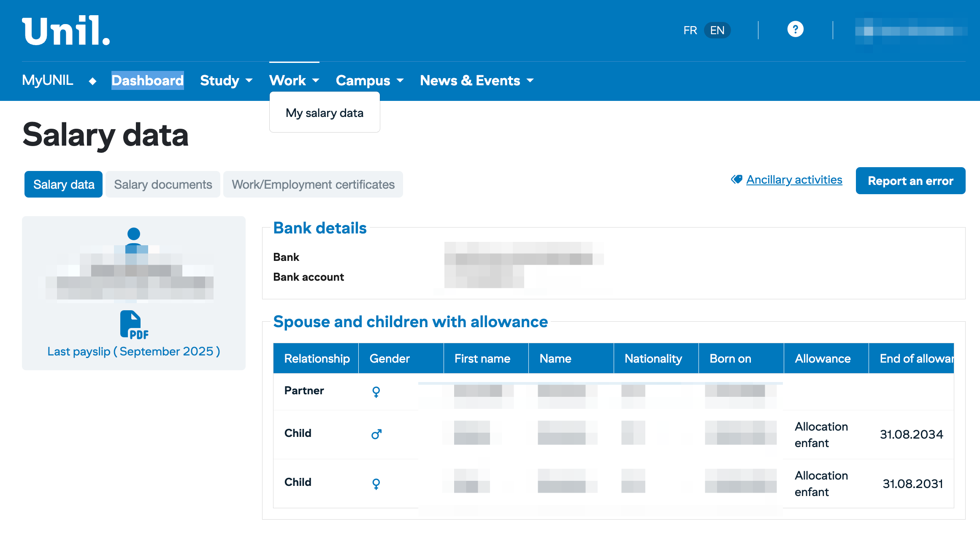Expand the News & Events dropdown
This screenshot has height=553, width=980.
click(x=476, y=80)
